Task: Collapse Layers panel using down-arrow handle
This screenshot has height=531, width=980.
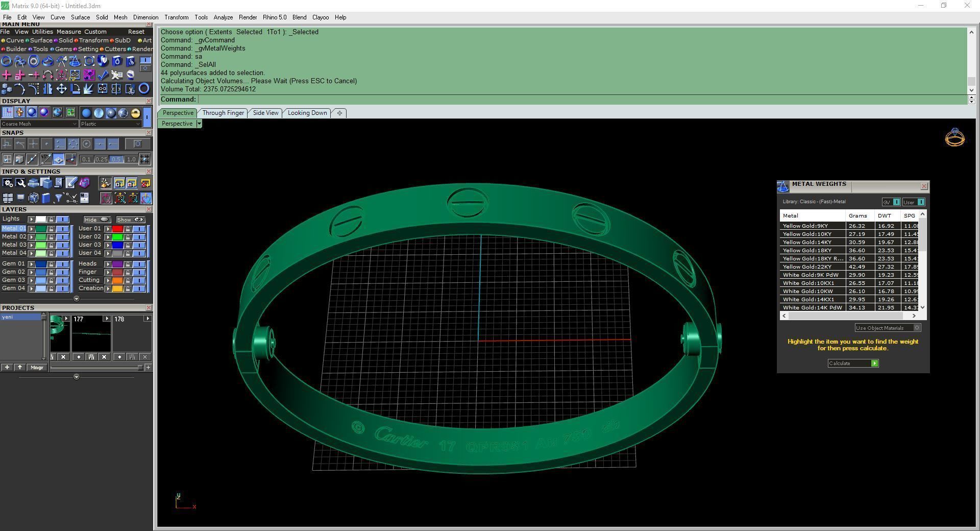Action: click(x=77, y=298)
